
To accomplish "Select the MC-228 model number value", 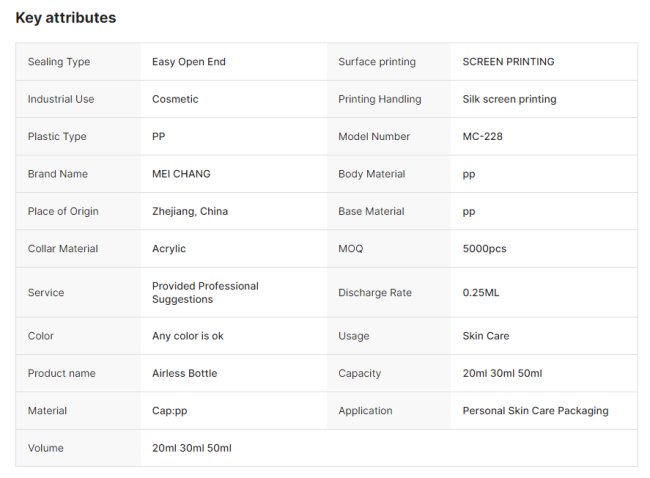I will [x=483, y=137].
